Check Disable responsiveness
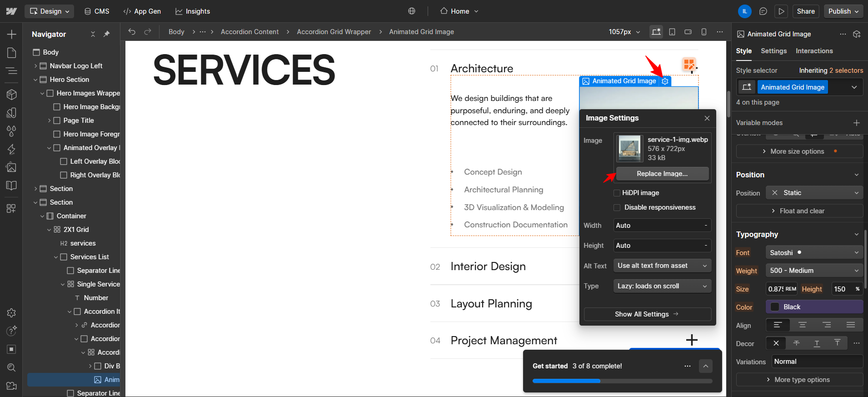 tap(617, 207)
